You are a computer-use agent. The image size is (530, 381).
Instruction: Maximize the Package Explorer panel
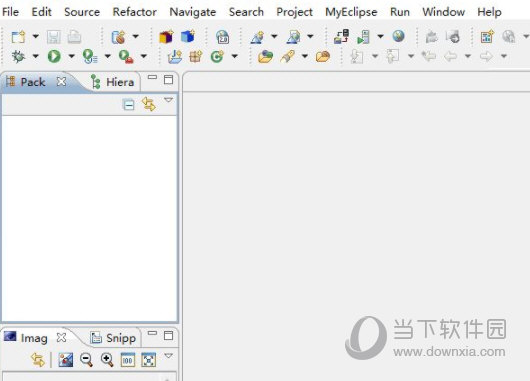168,80
